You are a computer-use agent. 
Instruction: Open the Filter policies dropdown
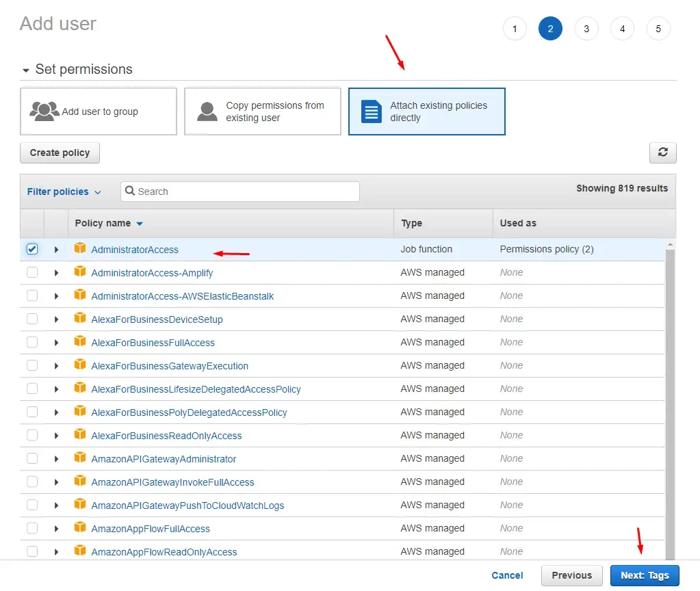[x=64, y=192]
